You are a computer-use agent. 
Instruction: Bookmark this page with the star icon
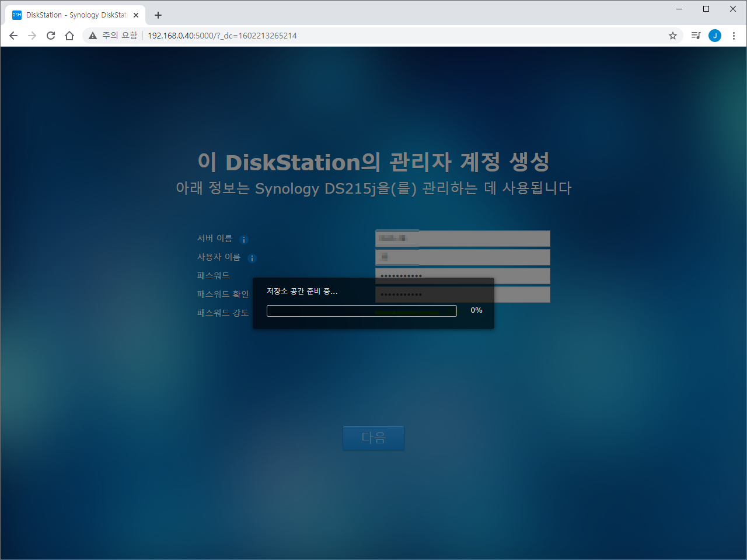pyautogui.click(x=673, y=36)
